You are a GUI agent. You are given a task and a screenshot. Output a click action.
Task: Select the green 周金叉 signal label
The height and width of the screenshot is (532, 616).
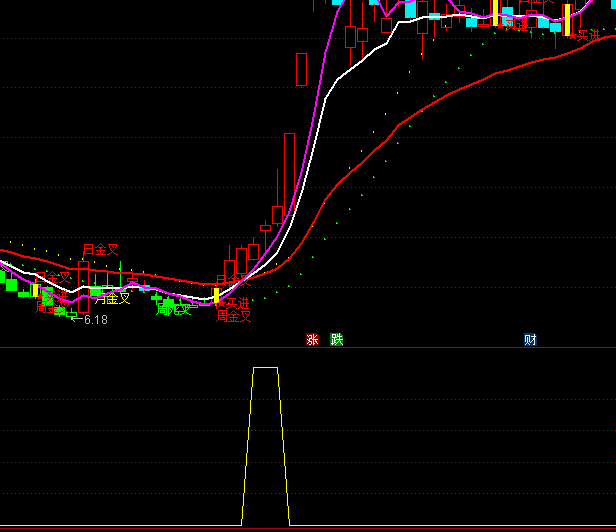[x=173, y=310]
